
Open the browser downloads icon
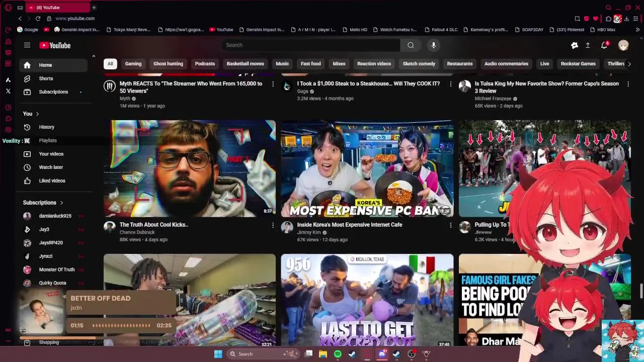point(626,19)
